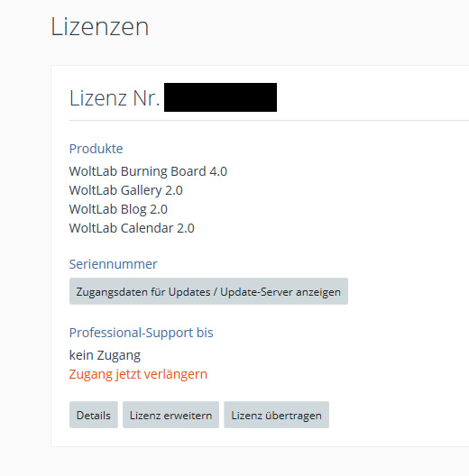The width and height of the screenshot is (469, 476).
Task: Click the divider line beneath Lizenz Nr.
Action: (x=269, y=121)
